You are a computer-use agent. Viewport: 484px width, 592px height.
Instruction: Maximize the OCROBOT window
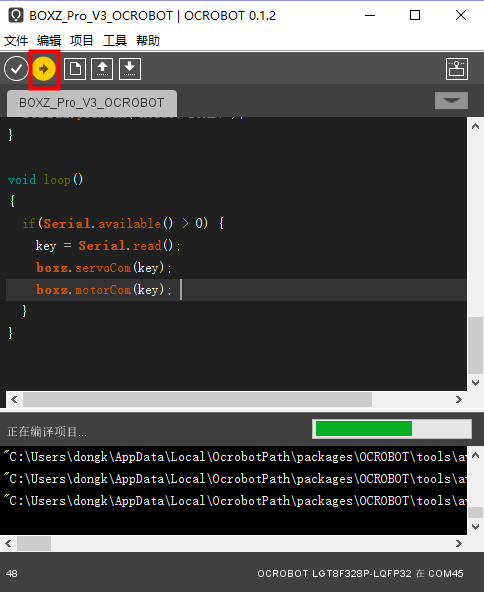pos(415,15)
